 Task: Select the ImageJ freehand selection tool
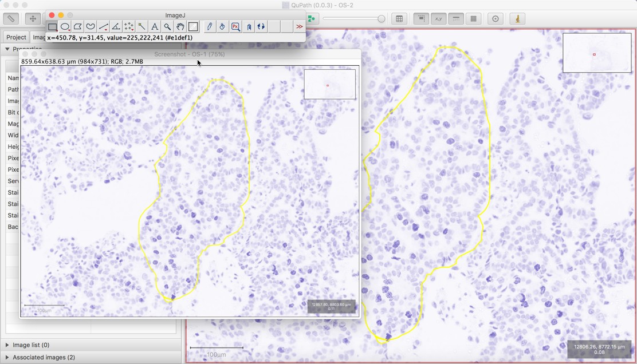click(x=91, y=27)
